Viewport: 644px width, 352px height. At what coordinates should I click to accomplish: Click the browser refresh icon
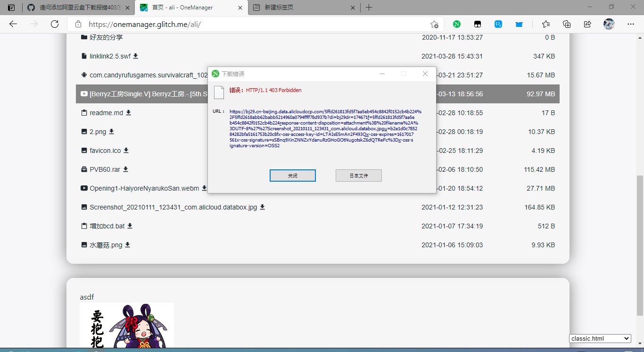pyautogui.click(x=54, y=24)
